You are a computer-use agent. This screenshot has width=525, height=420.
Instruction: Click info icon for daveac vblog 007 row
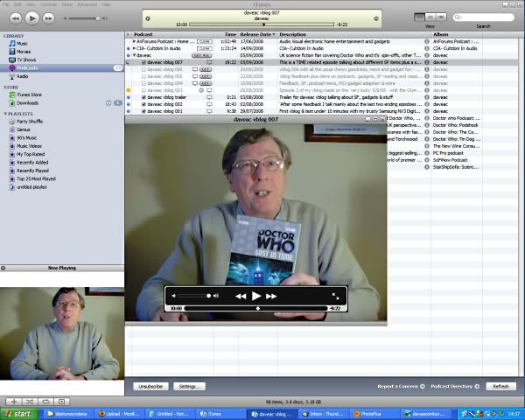pos(427,62)
